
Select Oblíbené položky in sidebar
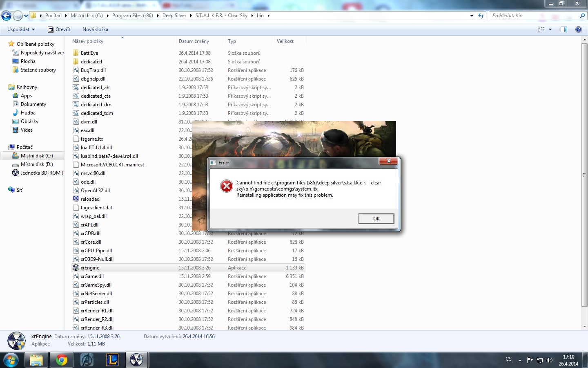point(31,44)
